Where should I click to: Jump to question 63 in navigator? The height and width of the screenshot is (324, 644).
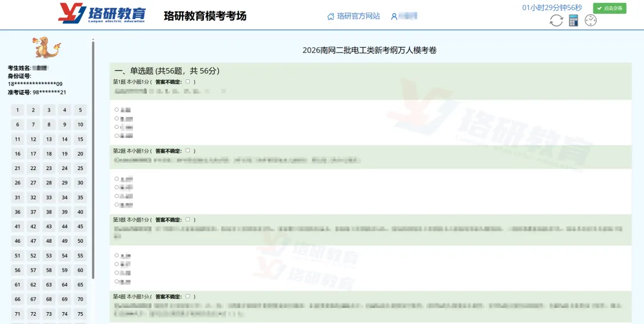(x=49, y=285)
